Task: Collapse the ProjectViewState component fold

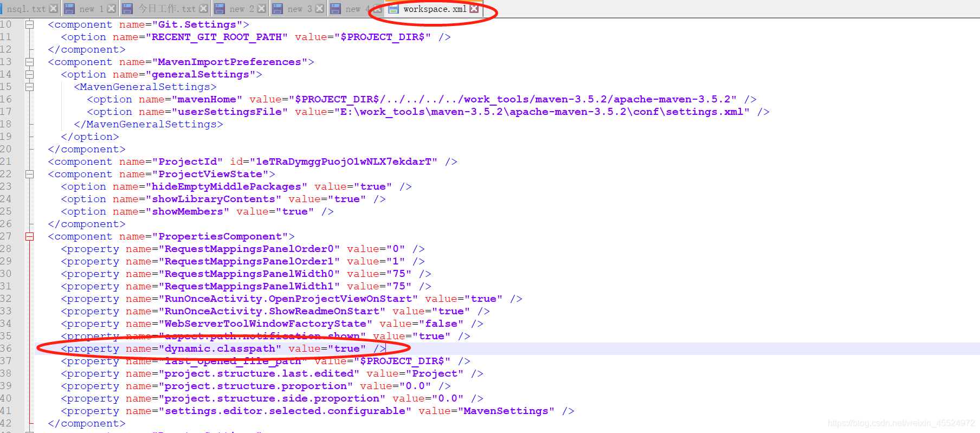Action: (30, 174)
